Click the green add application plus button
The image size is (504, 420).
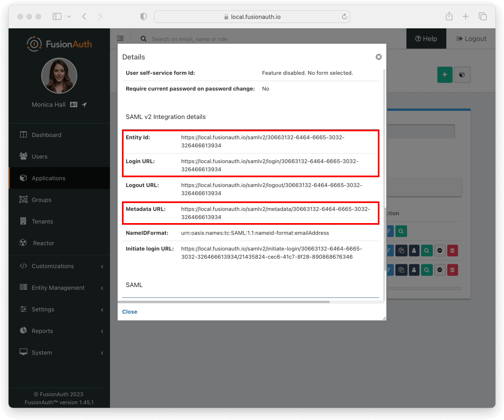tap(445, 75)
